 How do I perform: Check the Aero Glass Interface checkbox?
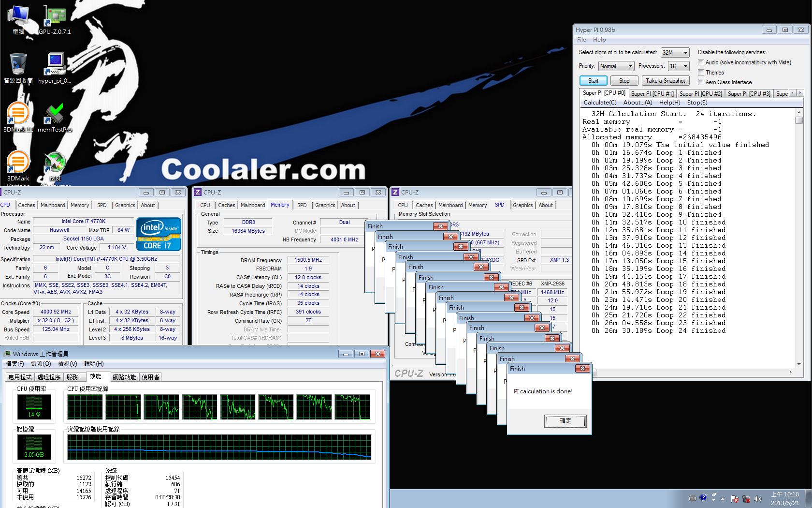pyautogui.click(x=701, y=82)
